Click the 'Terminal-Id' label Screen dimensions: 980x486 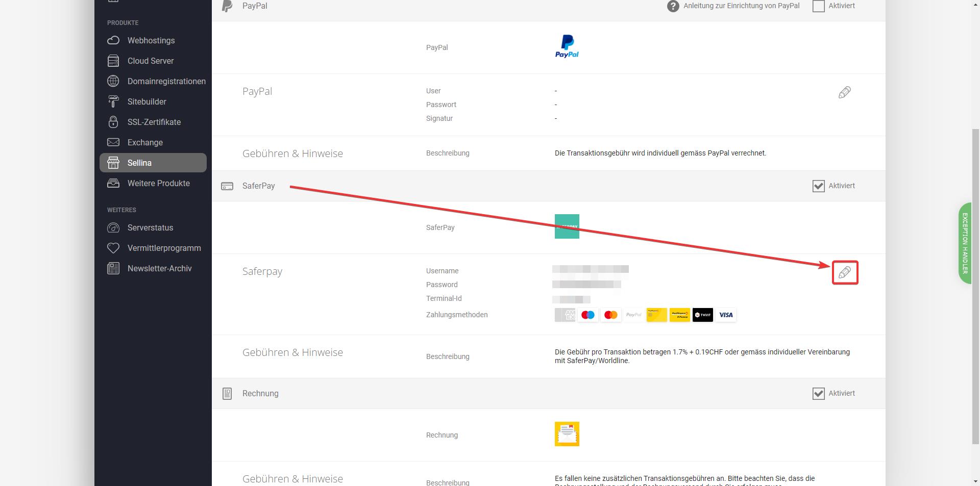click(x=444, y=298)
